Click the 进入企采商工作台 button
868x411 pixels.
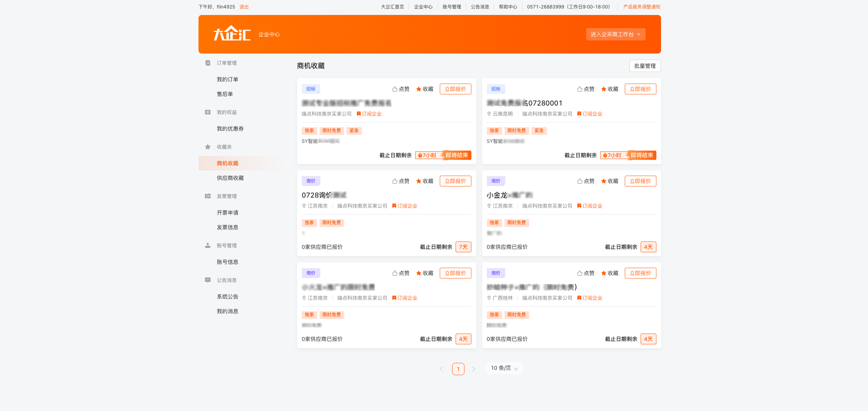point(616,34)
